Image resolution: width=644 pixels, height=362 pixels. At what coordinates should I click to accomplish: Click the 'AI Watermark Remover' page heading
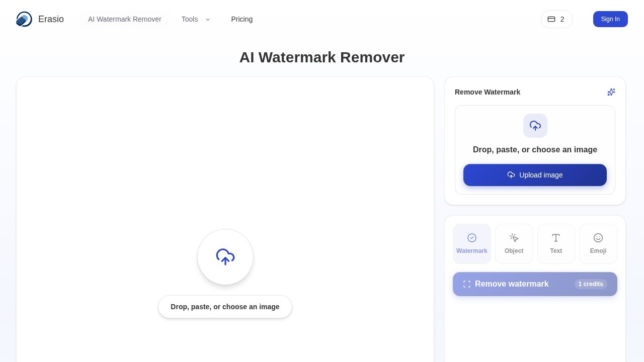322,57
